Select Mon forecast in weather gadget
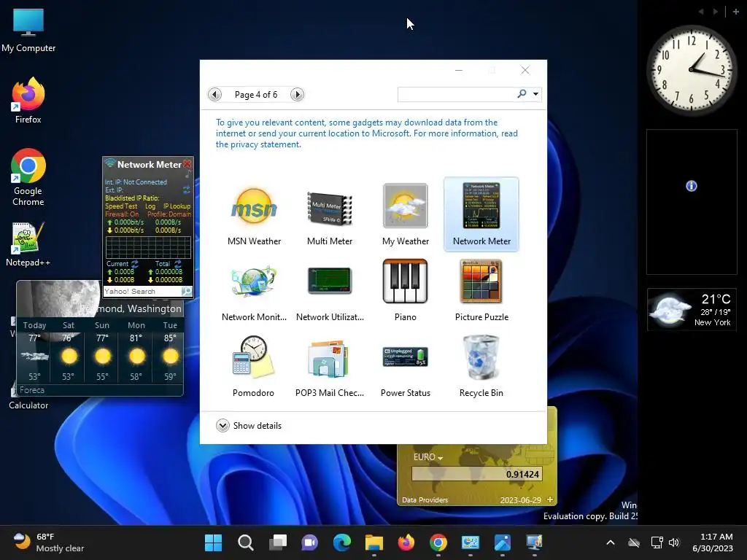 136,353
